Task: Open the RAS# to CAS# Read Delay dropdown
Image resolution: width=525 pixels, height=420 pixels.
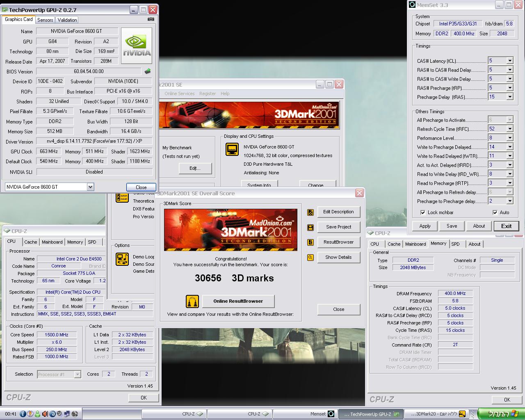Action: pos(510,70)
